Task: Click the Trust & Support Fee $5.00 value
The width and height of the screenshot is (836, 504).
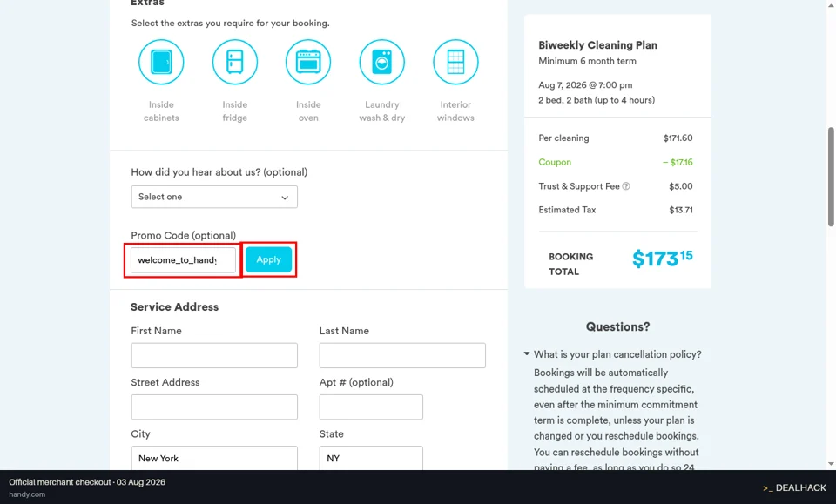Action: coord(681,186)
